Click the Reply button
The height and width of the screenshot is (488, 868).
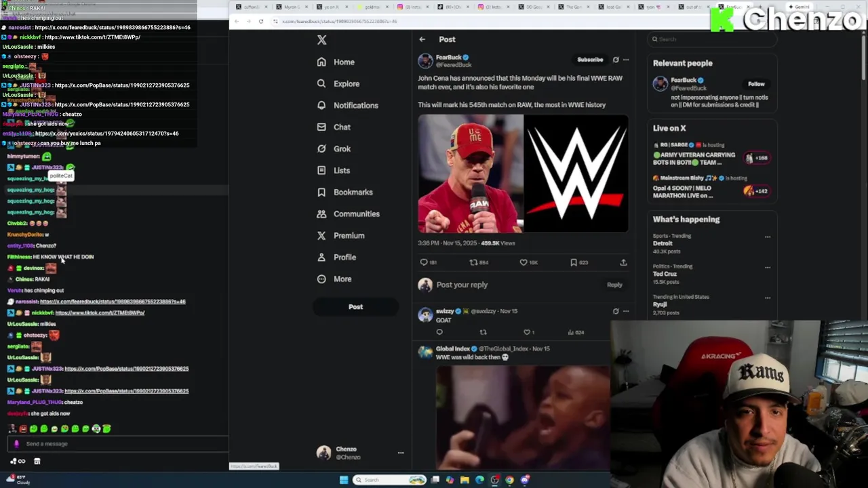click(x=614, y=285)
